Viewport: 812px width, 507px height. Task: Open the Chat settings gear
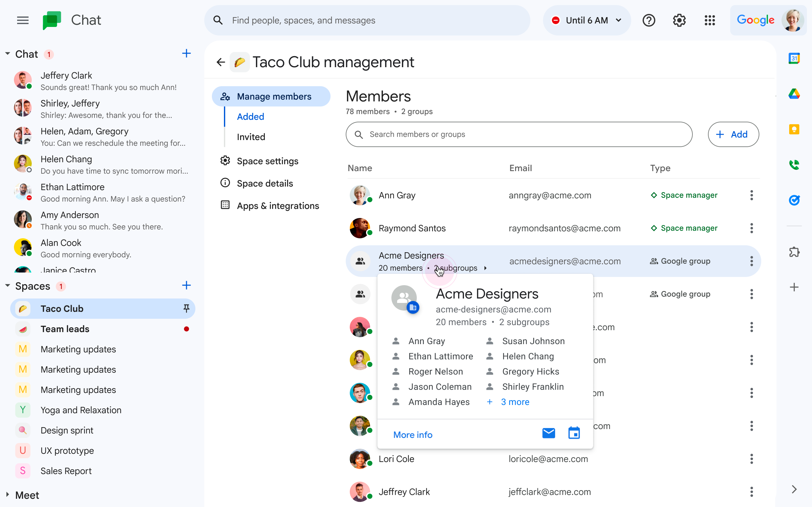[x=679, y=20]
